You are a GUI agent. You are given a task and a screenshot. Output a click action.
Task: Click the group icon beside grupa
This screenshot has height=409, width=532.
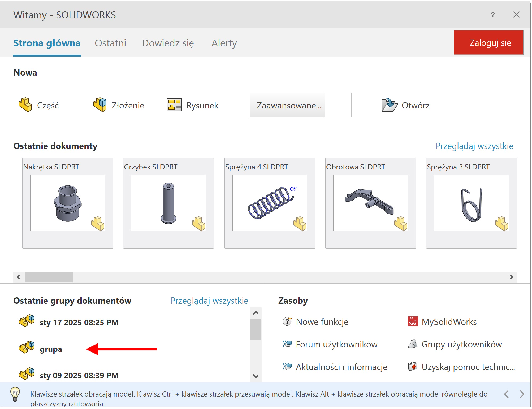pyautogui.click(x=27, y=347)
